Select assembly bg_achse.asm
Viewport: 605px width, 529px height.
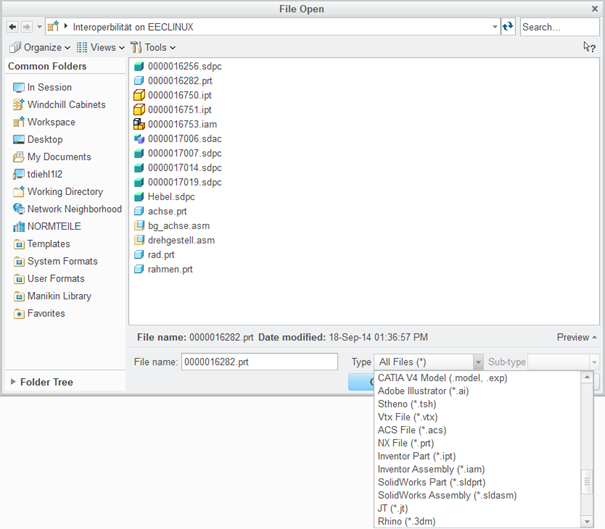point(172,226)
